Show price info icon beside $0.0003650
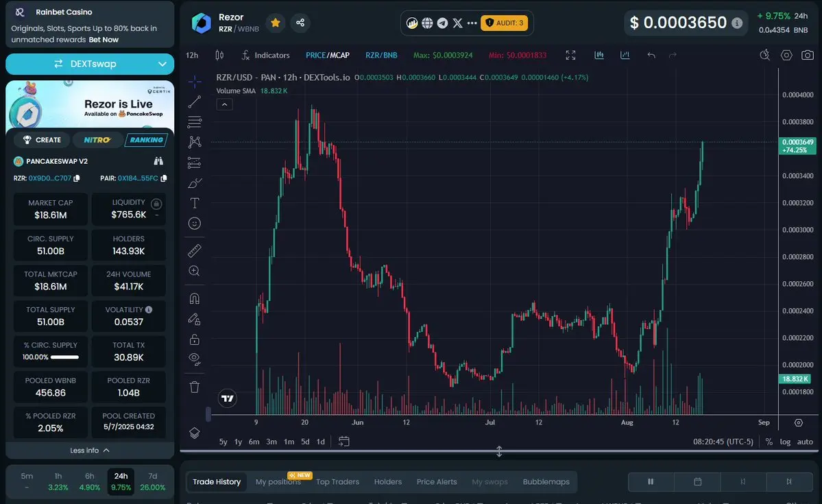This screenshot has width=822, height=504. point(737,23)
